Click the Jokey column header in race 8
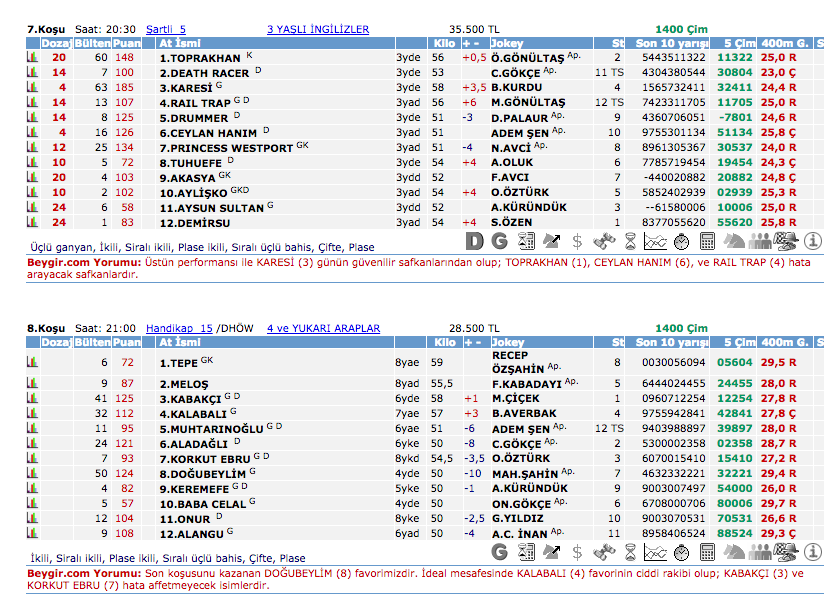The image size is (840, 607). pyautogui.click(x=507, y=342)
